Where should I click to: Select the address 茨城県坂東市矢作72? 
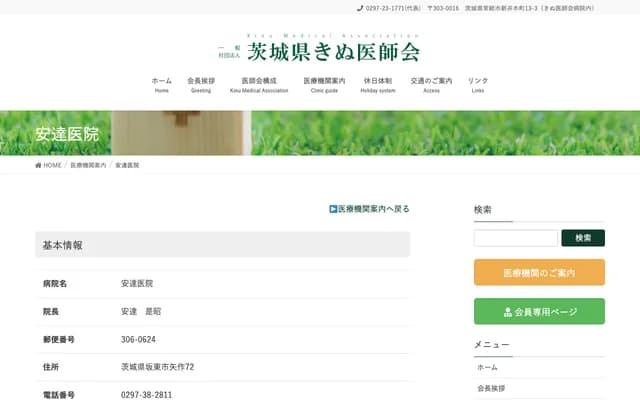pyautogui.click(x=158, y=367)
